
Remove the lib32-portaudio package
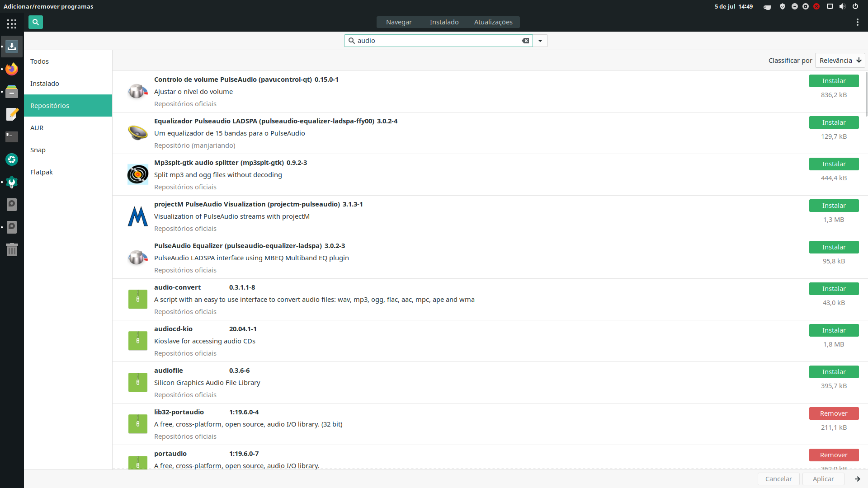pos(834,413)
